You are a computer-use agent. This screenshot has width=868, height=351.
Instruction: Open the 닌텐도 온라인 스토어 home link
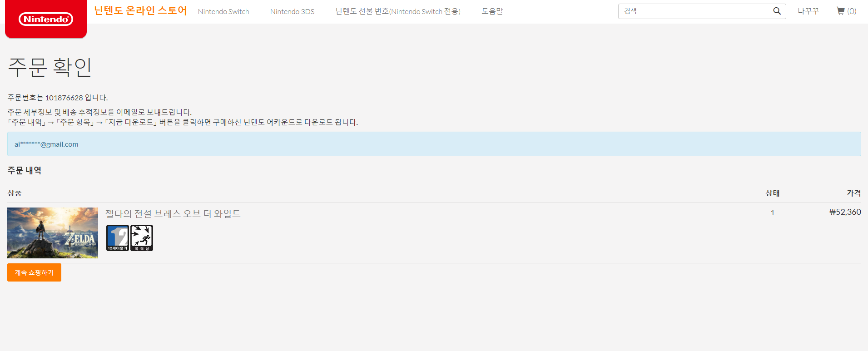[140, 10]
